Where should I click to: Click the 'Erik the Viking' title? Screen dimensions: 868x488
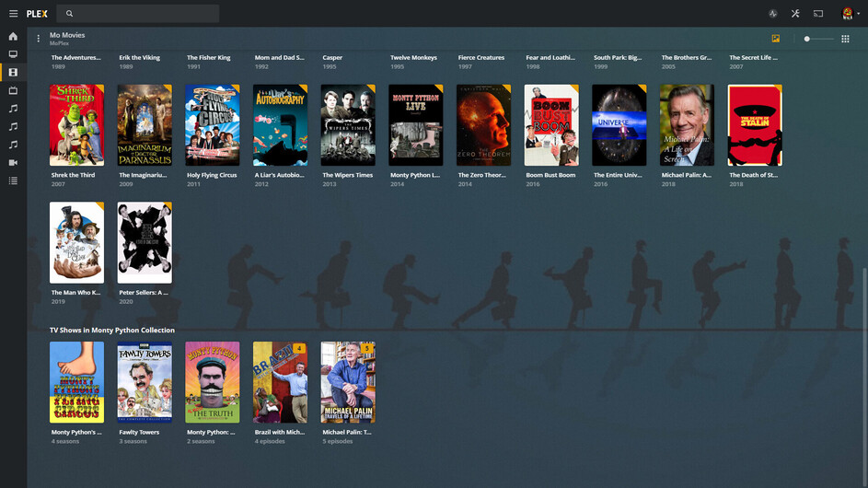pos(140,58)
